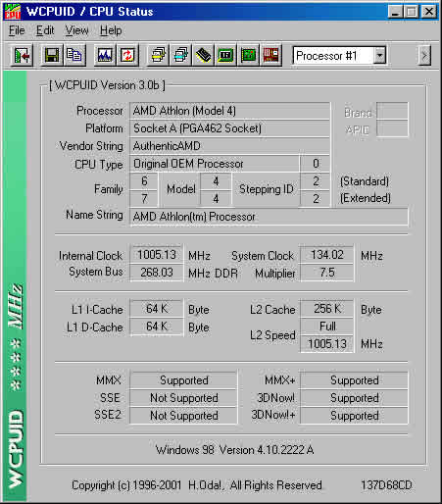Open the File menu
442x504 pixels.
coord(17,30)
